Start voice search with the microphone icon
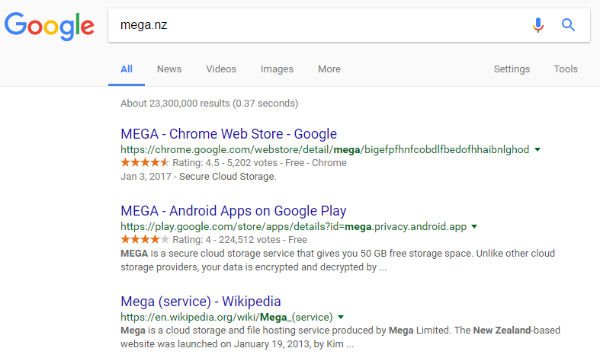The image size is (600, 361). [538, 25]
